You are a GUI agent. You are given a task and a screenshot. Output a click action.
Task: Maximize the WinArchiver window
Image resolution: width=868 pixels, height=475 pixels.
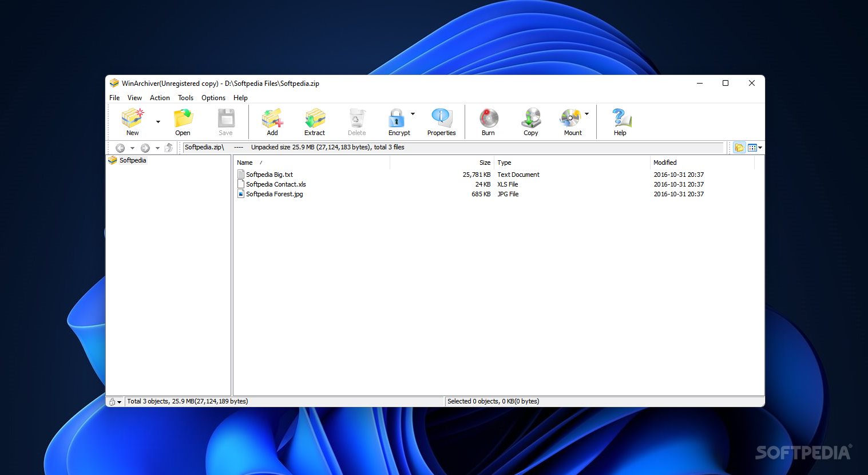[726, 83]
